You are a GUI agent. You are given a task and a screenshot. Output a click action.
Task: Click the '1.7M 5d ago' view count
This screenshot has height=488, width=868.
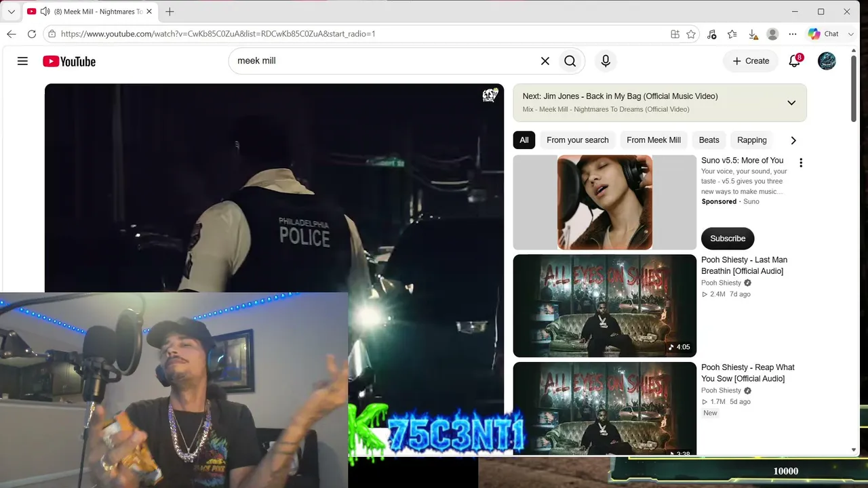726,402
